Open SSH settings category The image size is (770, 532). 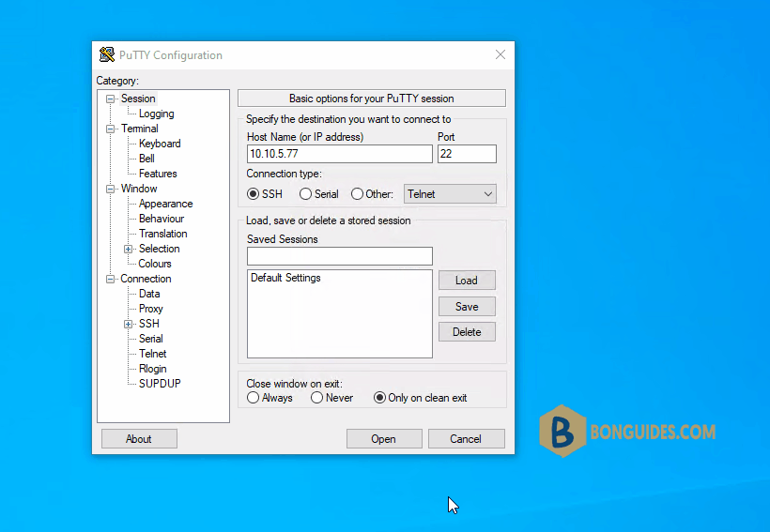[x=148, y=324]
